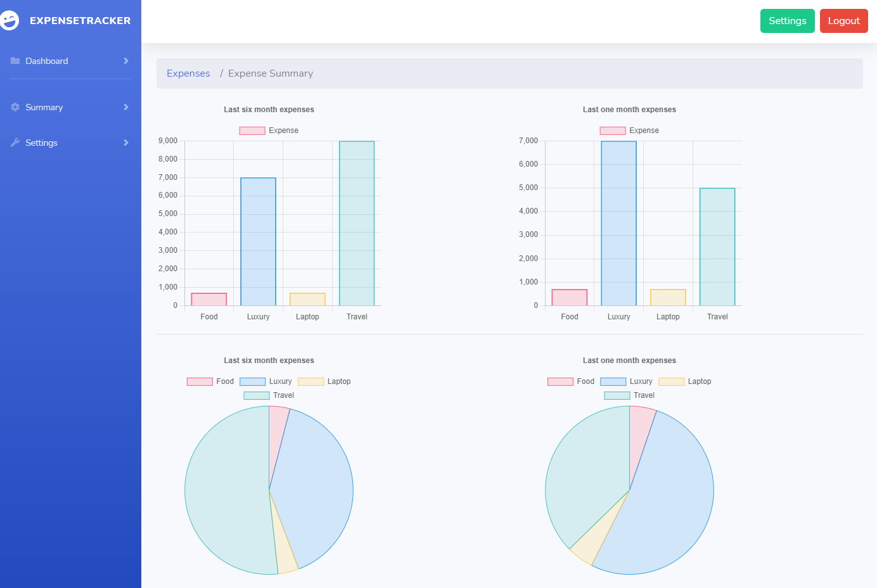Image resolution: width=877 pixels, height=588 pixels.
Task: Click the 9,000 axis label in six month chart
Action: point(168,141)
